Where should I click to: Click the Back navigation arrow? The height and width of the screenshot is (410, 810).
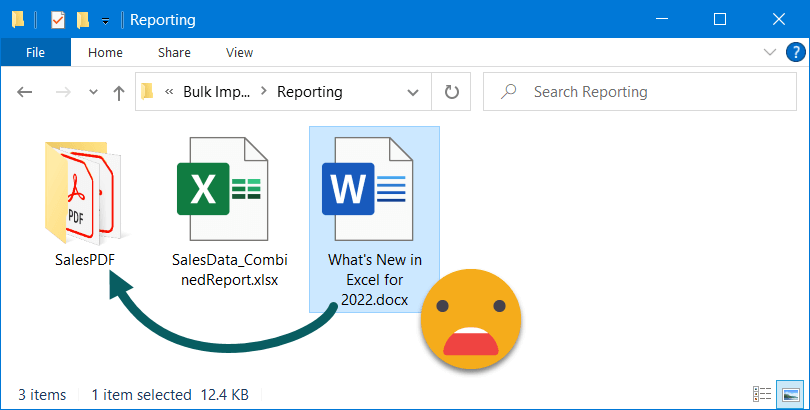click(26, 92)
